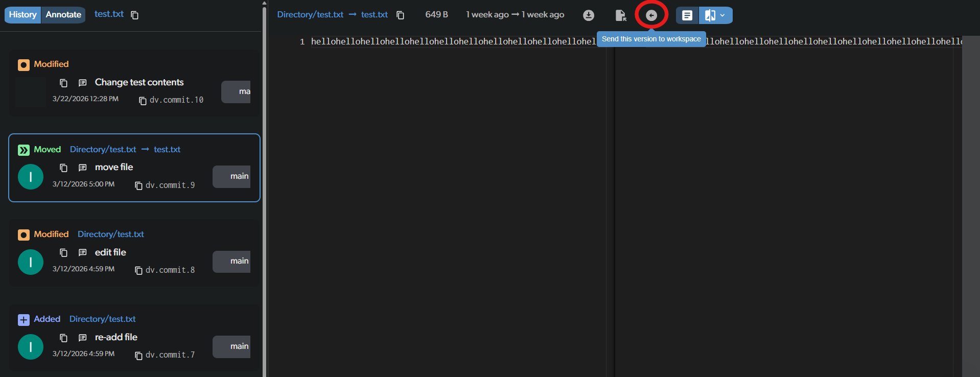Screen dimensions: 980x377
Task: Click the 3/12/2026 4:59 PM date of dv.commit.8
Action: coord(83,269)
